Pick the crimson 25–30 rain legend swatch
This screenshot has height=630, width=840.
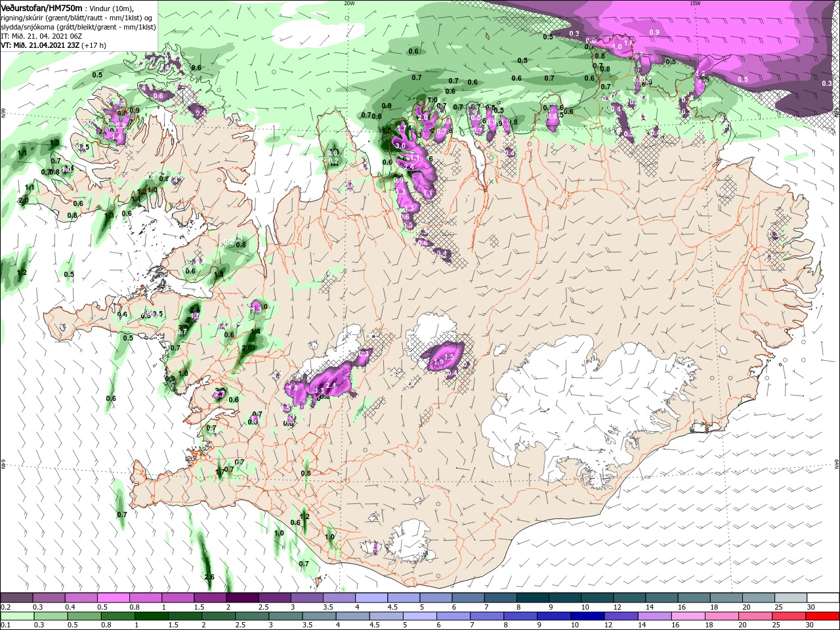pyautogui.click(x=789, y=616)
